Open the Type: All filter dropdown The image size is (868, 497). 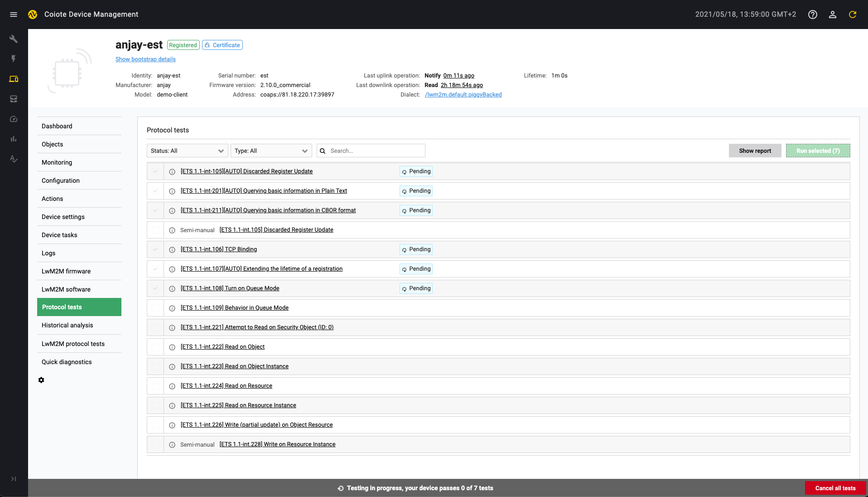point(271,151)
